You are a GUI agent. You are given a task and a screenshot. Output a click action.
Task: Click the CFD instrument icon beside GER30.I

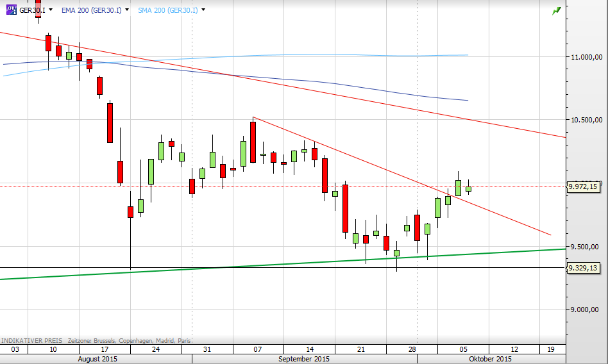pyautogui.click(x=12, y=10)
